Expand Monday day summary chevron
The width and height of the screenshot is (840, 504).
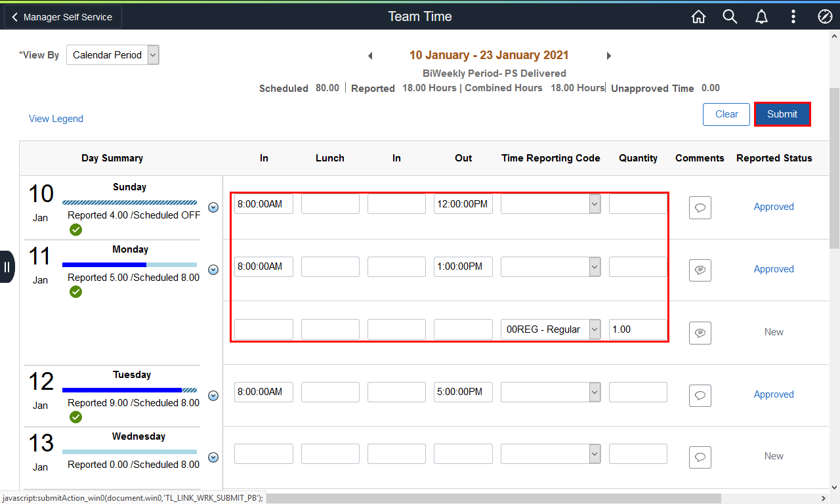[x=213, y=270]
